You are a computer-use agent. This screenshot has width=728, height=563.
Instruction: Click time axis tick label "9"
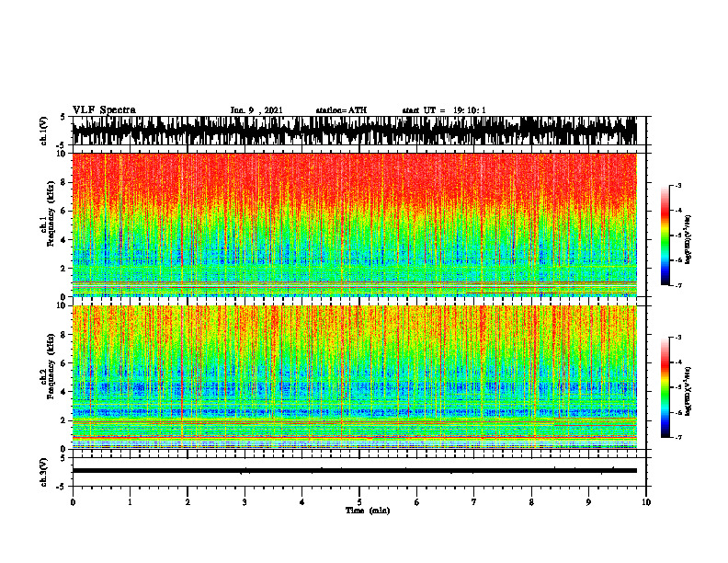click(x=588, y=502)
